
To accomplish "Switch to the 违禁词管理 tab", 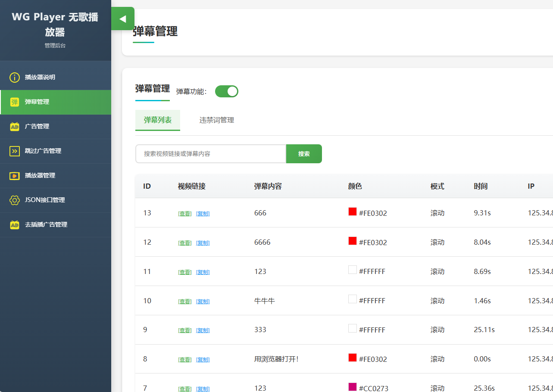I will pos(216,120).
